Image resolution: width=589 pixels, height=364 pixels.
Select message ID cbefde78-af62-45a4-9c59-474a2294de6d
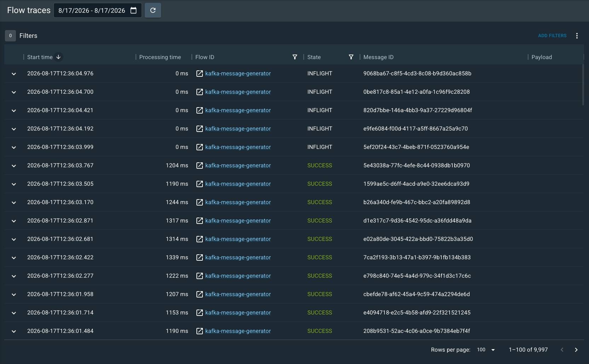[417, 294]
